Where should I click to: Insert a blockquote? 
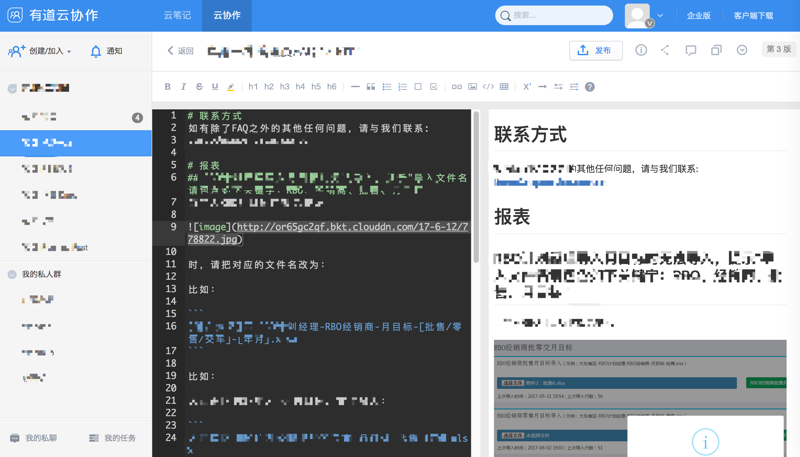(371, 87)
